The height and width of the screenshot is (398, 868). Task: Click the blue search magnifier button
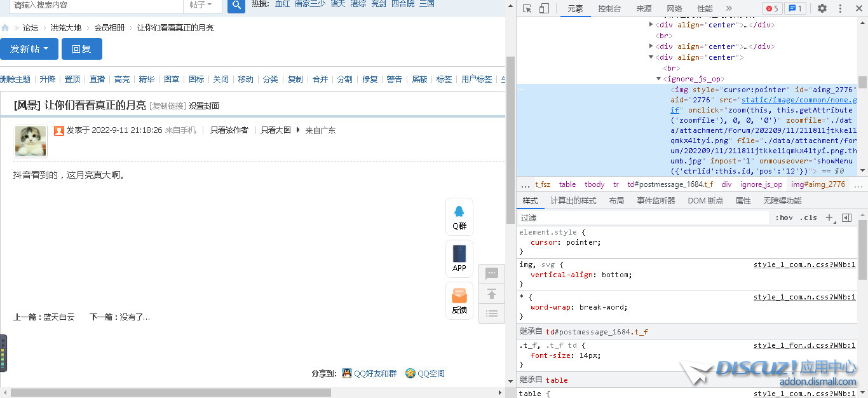(236, 5)
